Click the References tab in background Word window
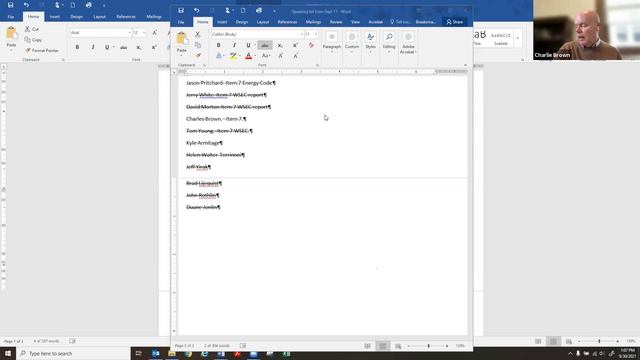This screenshot has width=640, height=360. pos(126,17)
